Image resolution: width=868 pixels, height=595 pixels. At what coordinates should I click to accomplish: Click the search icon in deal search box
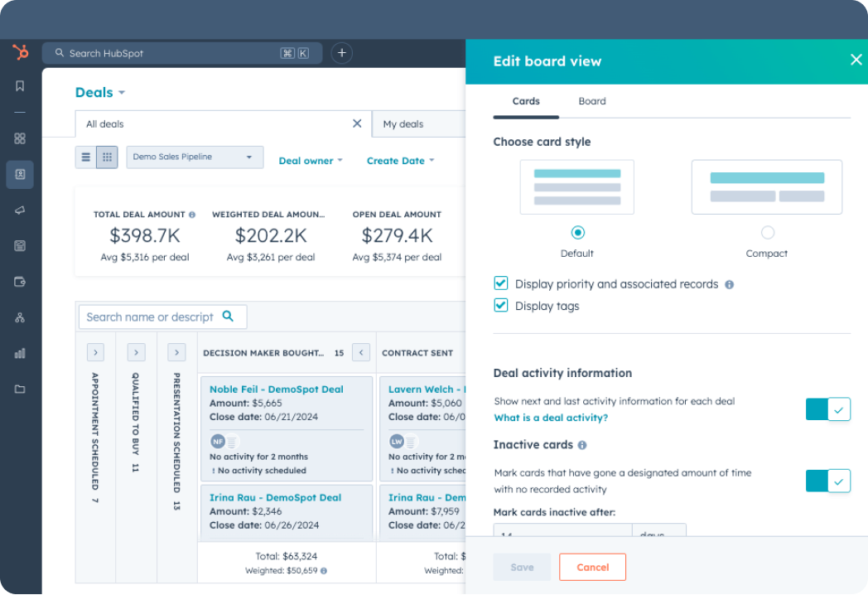click(x=228, y=317)
